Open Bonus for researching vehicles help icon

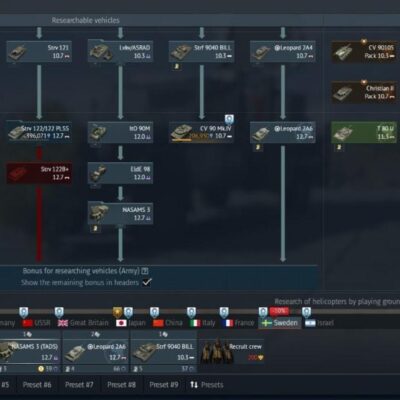point(145,271)
